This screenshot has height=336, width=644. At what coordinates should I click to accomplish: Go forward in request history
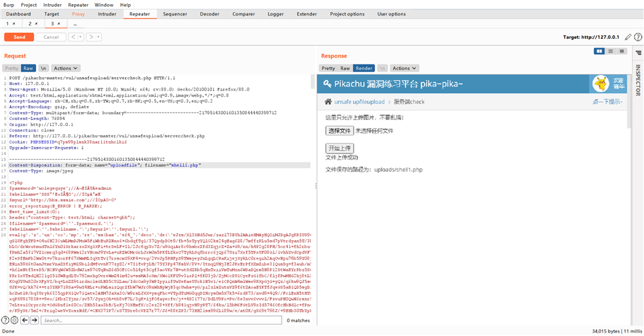91,37
